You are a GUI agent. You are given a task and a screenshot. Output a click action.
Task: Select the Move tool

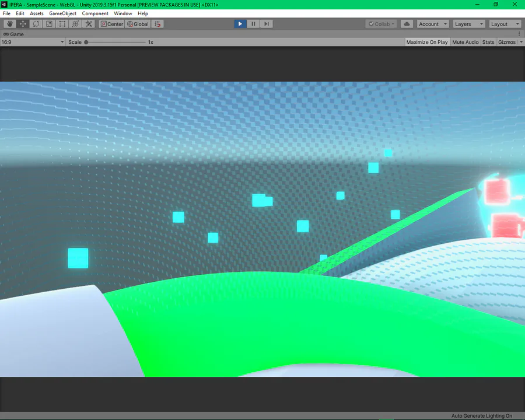[x=23, y=24]
